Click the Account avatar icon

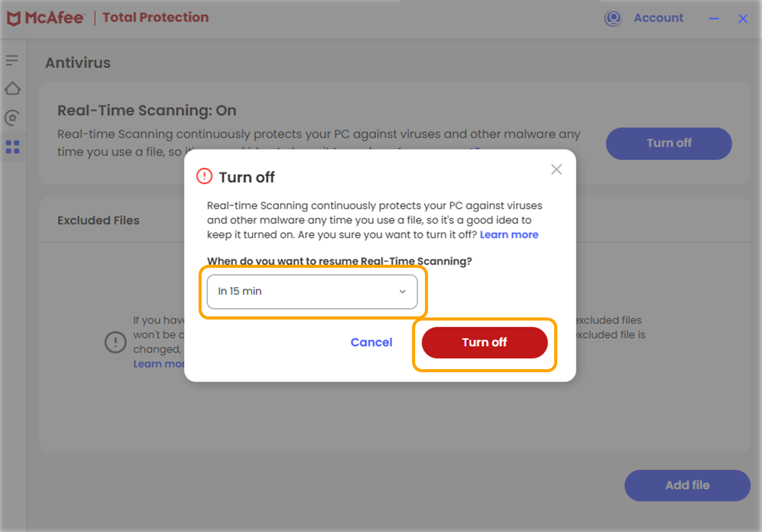613,18
